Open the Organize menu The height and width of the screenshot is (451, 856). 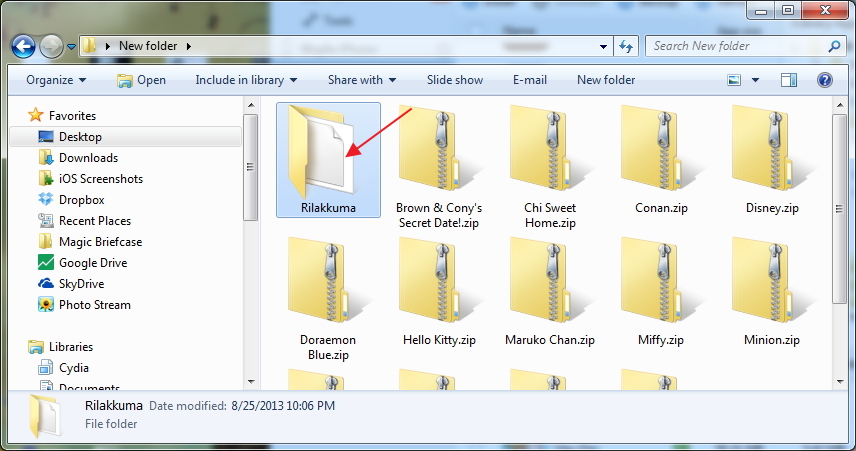pos(56,80)
